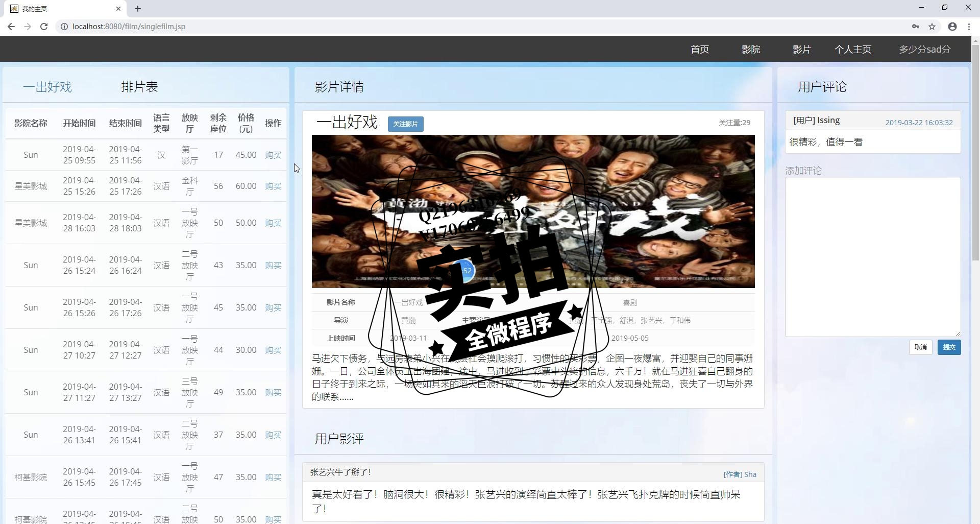The height and width of the screenshot is (524, 980).
Task: Click the 影院名称 column header
Action: click(31, 123)
